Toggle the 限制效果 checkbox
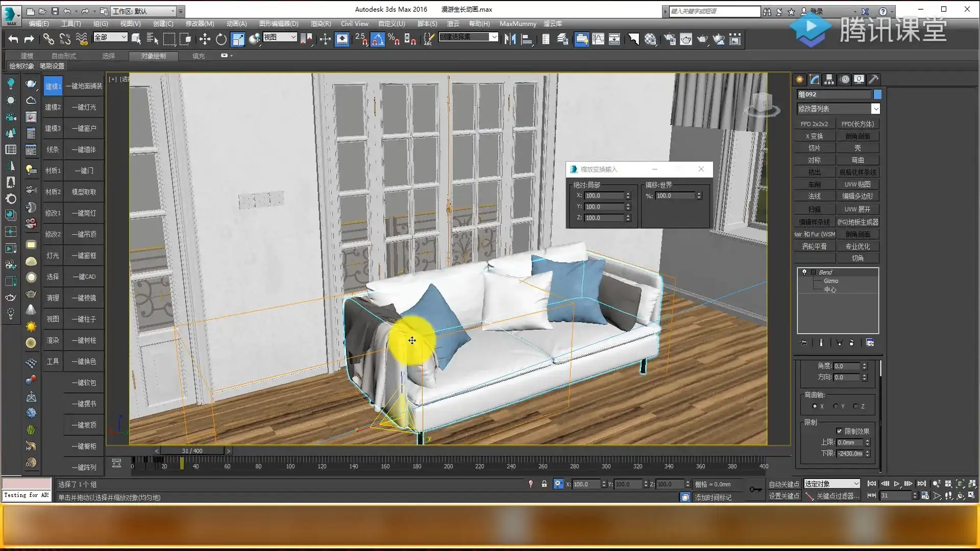This screenshot has height=551, width=980. click(839, 431)
